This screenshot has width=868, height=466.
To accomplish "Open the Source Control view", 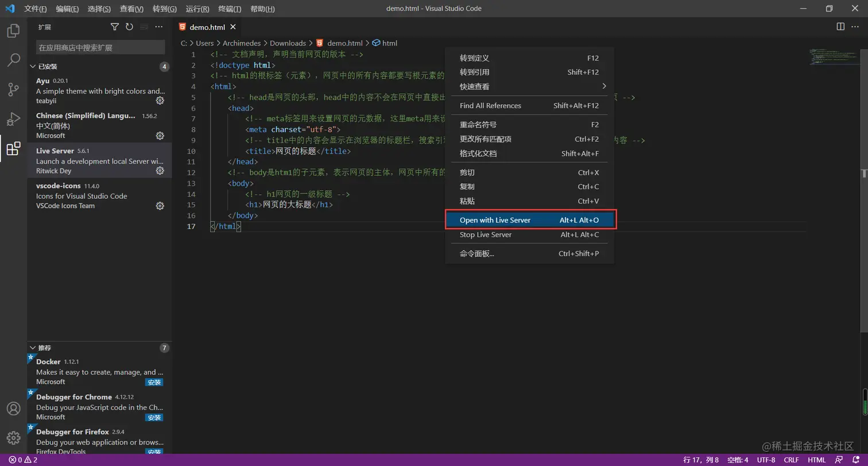I will 13,90.
